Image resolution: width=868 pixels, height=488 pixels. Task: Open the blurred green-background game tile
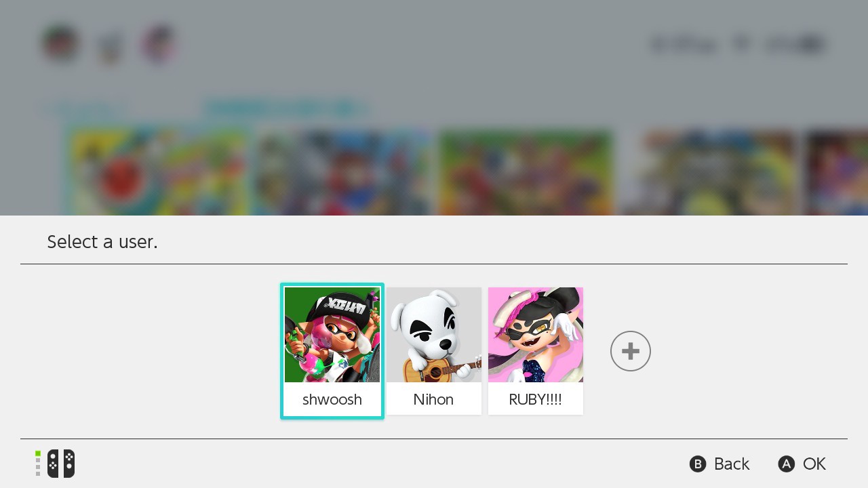[x=527, y=173]
